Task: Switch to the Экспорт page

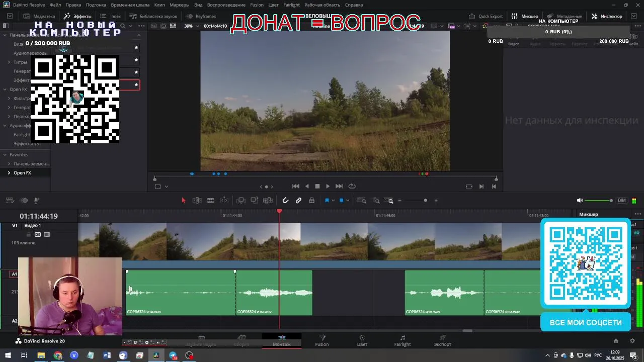Action: (443, 340)
